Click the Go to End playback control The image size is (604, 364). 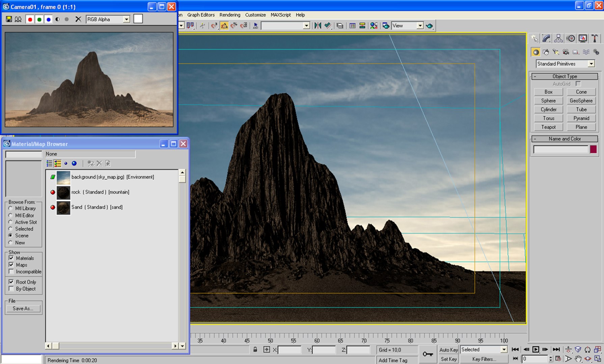(556, 350)
